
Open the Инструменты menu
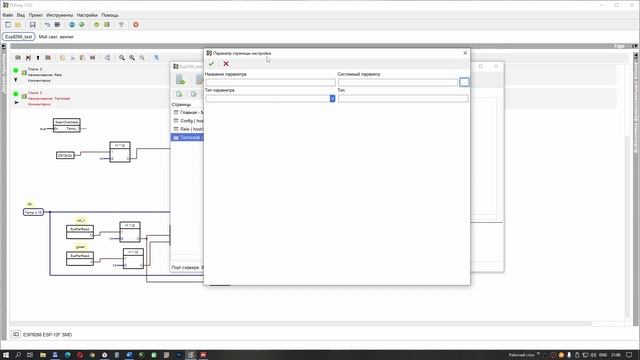pyautogui.click(x=60, y=15)
